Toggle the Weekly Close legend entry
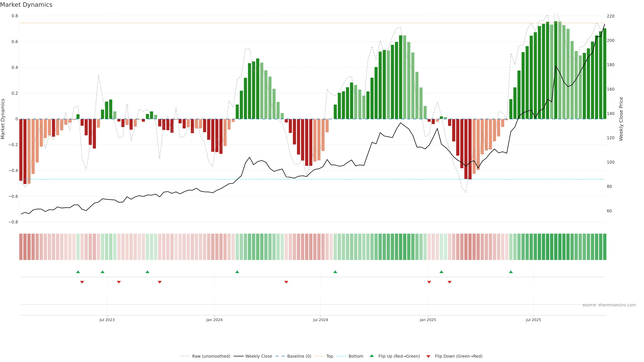Screen dimensions: 644x362 point(258,356)
